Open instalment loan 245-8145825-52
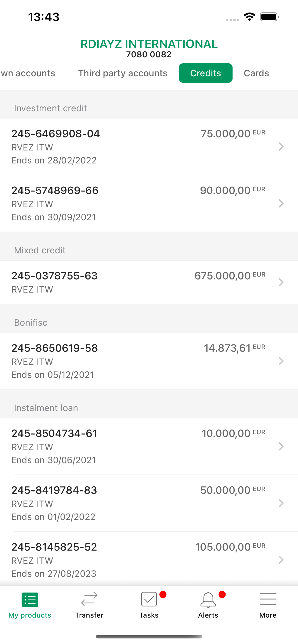This screenshot has width=298, height=644. point(149,559)
